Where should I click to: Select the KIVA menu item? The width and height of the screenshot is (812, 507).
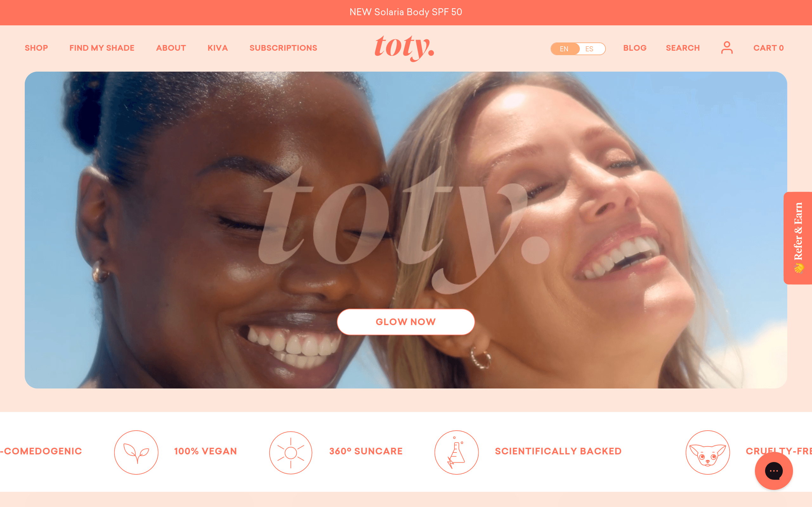pos(218,48)
